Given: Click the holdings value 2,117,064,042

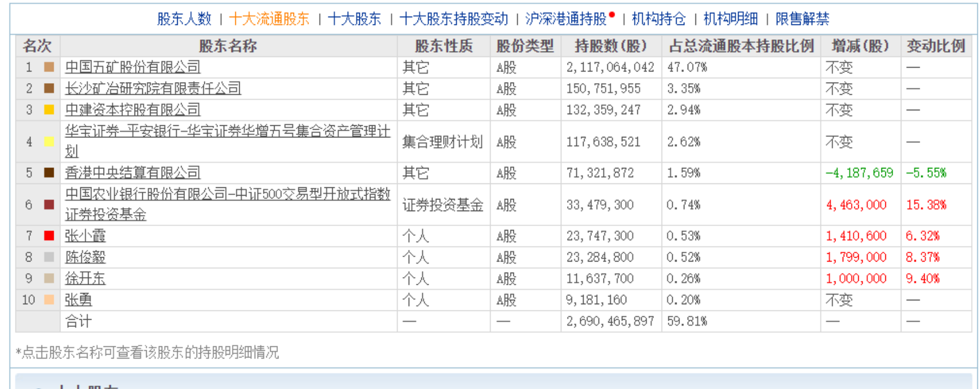Looking at the screenshot, I should coord(610,68).
